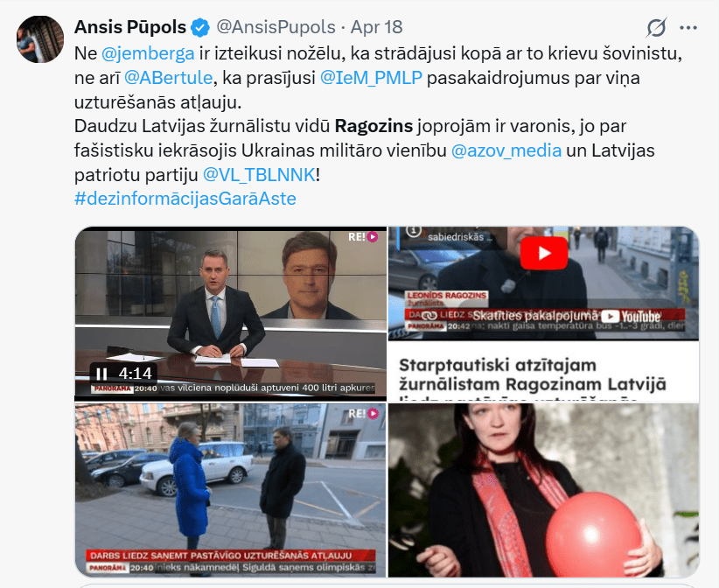Click the RE! logo on first video
The height and width of the screenshot is (588, 719).
coord(363,236)
